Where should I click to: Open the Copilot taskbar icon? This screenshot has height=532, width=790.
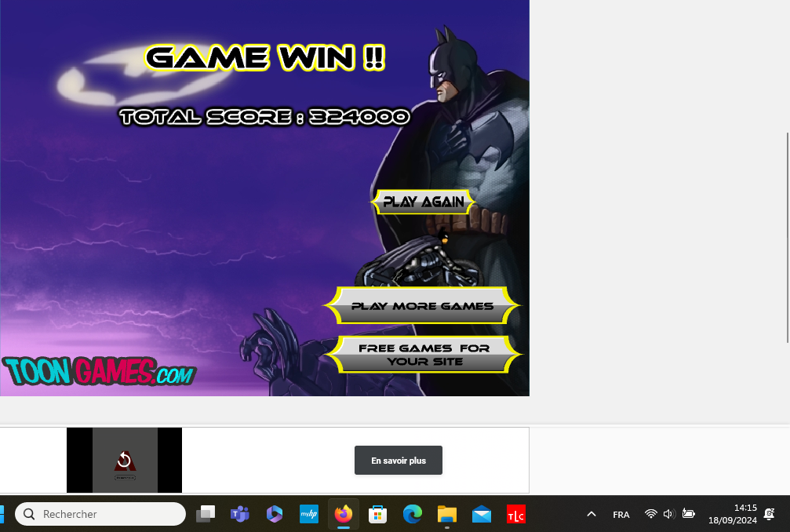[274, 514]
